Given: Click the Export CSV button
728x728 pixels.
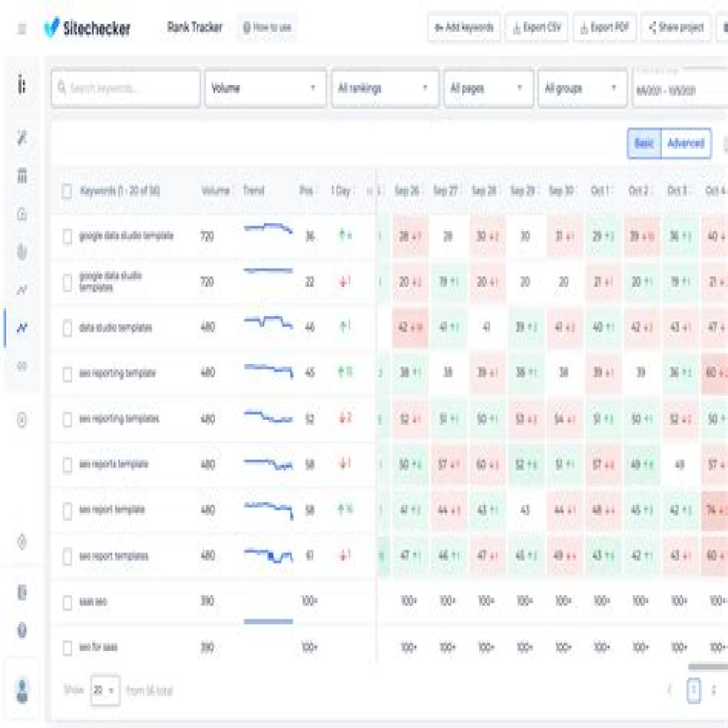Looking at the screenshot, I should point(536,28).
